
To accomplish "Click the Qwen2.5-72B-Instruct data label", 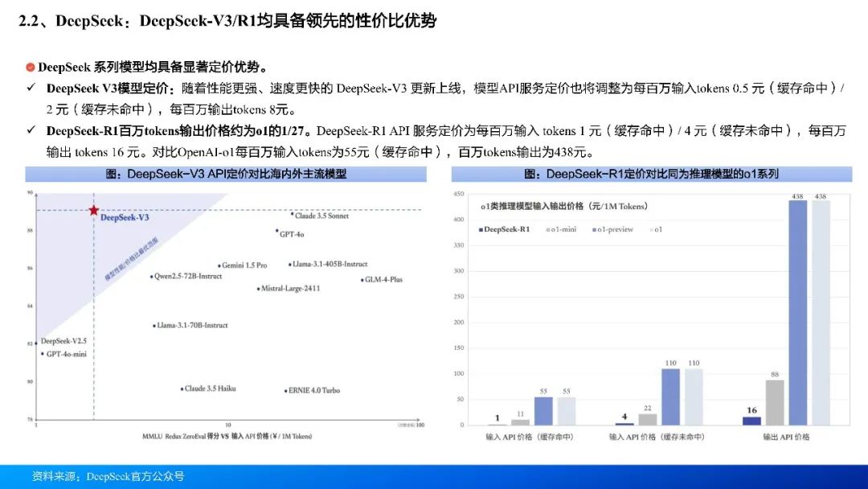I will coord(187,276).
